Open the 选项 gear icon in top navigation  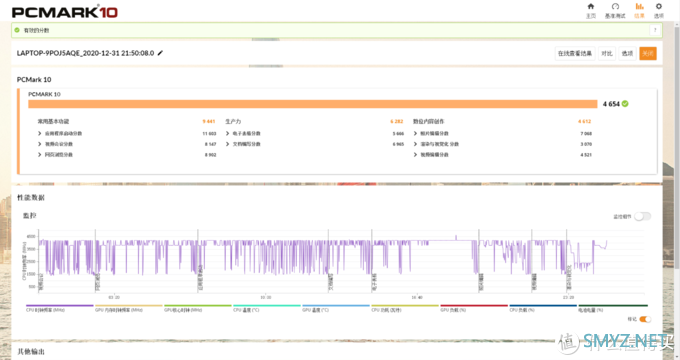(x=659, y=6)
